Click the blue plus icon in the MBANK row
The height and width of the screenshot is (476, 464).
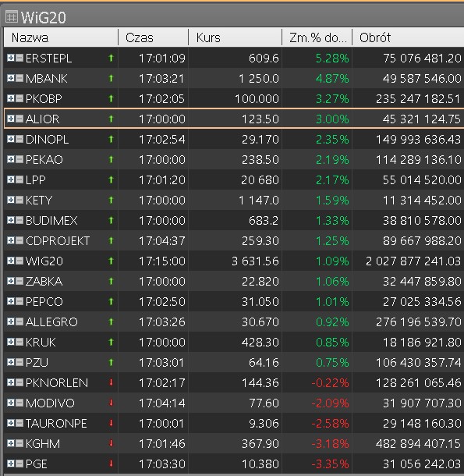coord(11,78)
